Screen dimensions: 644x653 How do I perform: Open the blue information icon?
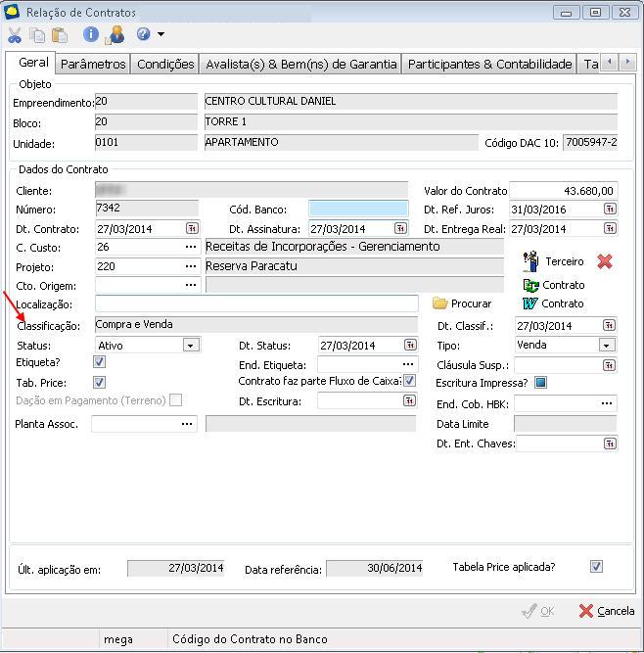click(91, 35)
